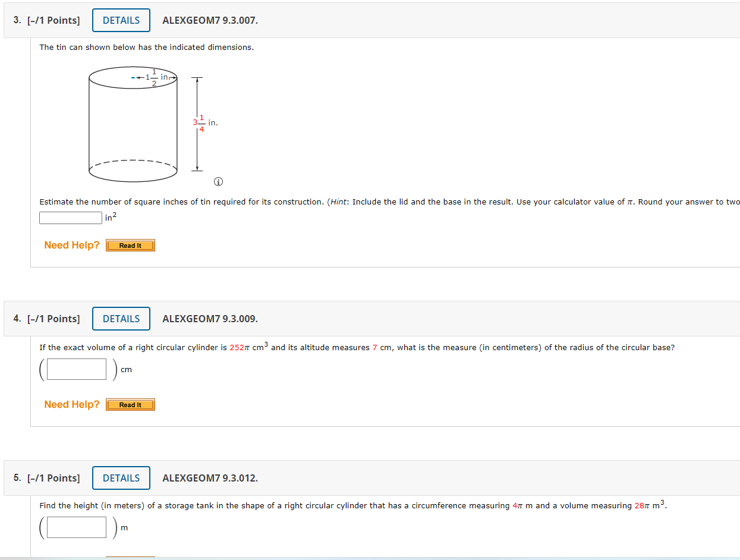Click Need Help for question 4
Viewport: 740px width, 560px height.
(71, 404)
